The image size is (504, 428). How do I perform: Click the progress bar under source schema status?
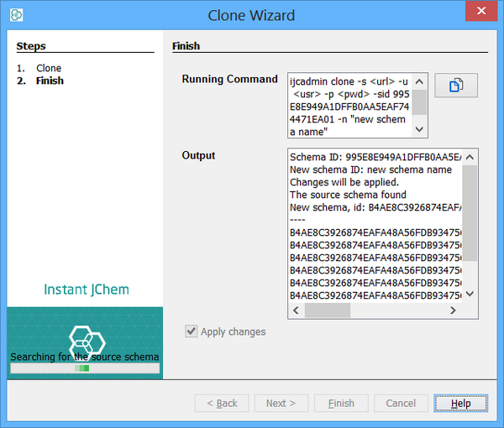(x=84, y=368)
